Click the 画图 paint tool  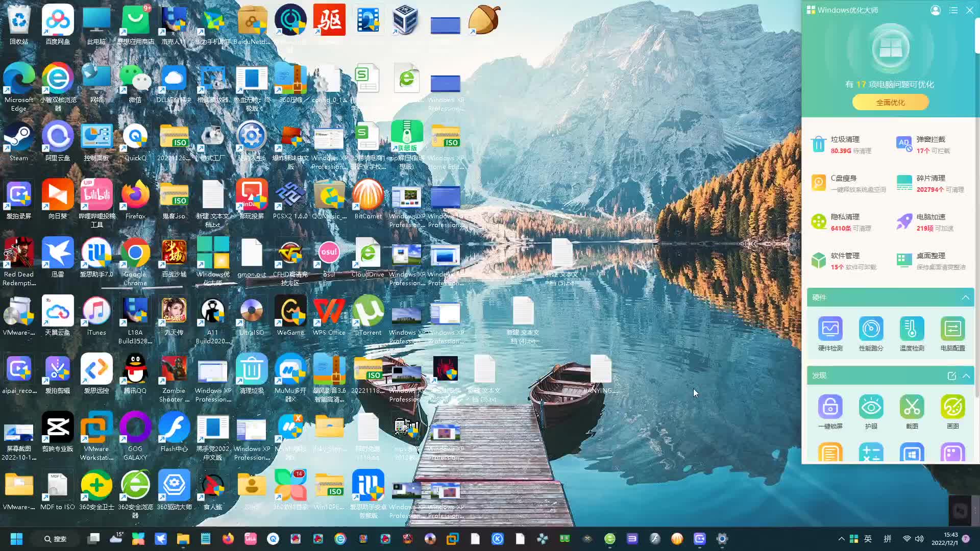[952, 412]
